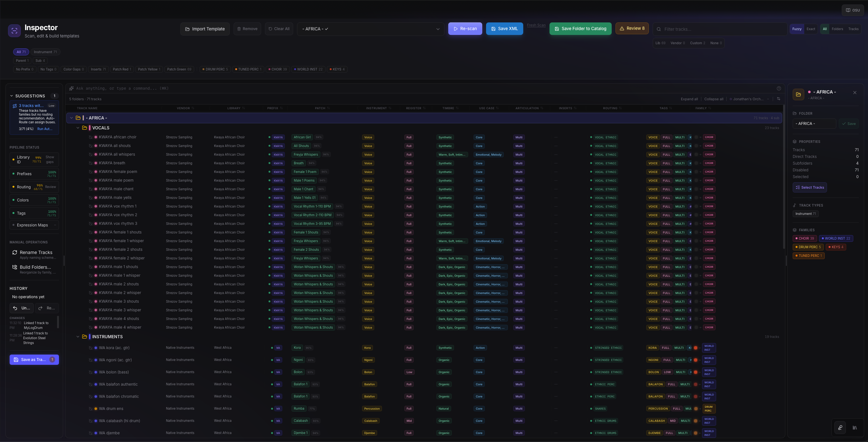This screenshot has width=868, height=442.
Task: Click the pink color dot beside AFRICA panel title
Action: 809,92
